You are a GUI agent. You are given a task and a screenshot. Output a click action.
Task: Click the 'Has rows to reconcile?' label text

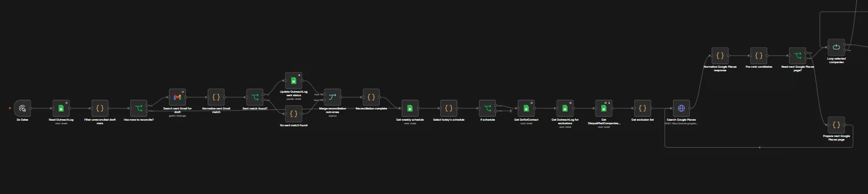click(x=138, y=120)
